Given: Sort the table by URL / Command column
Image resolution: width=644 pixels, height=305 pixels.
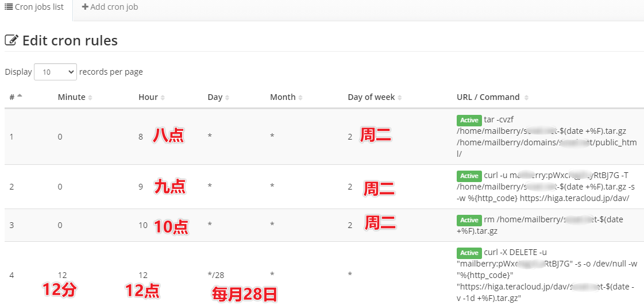Looking at the screenshot, I should tap(492, 97).
